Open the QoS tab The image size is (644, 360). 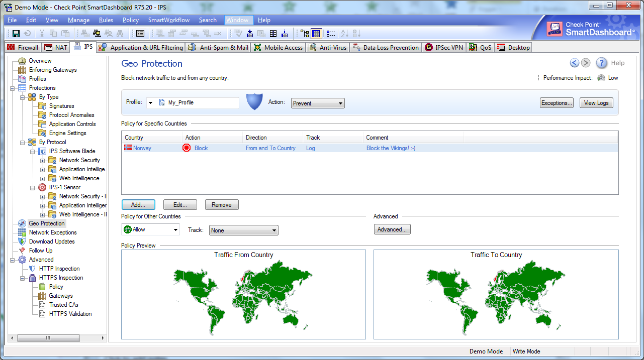pyautogui.click(x=480, y=48)
